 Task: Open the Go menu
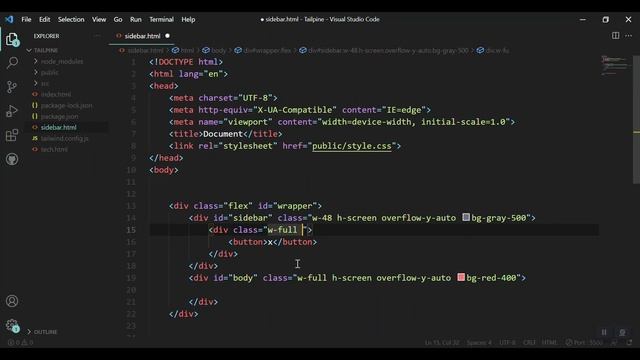(118, 19)
